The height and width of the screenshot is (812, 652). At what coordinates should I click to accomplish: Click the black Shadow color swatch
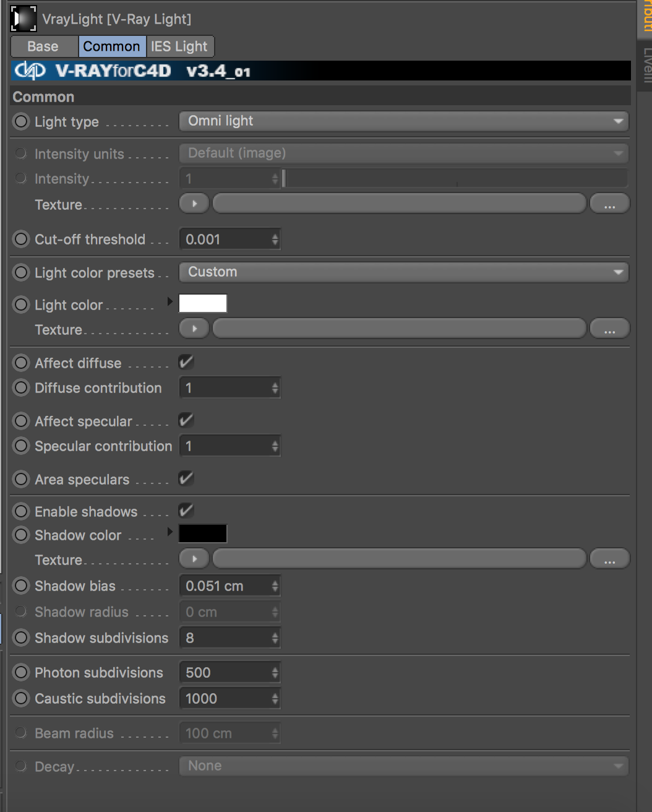[x=203, y=533]
